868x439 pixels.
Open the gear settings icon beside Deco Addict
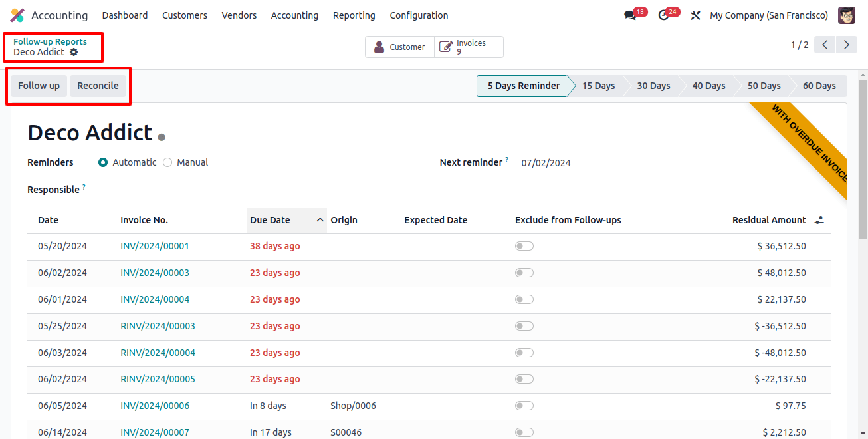pos(74,52)
